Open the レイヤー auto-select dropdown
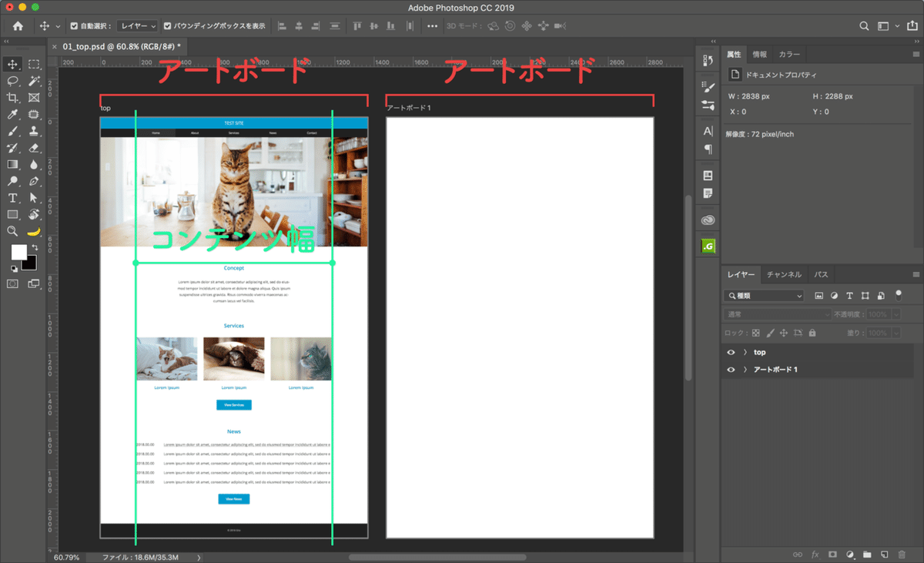This screenshot has width=924, height=563. (138, 25)
